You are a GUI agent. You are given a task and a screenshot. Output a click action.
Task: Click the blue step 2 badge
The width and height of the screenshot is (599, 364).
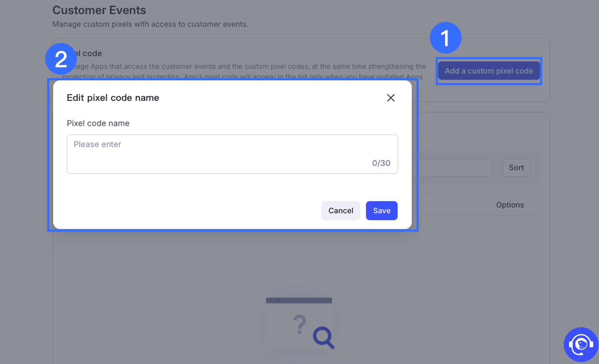pos(61,59)
